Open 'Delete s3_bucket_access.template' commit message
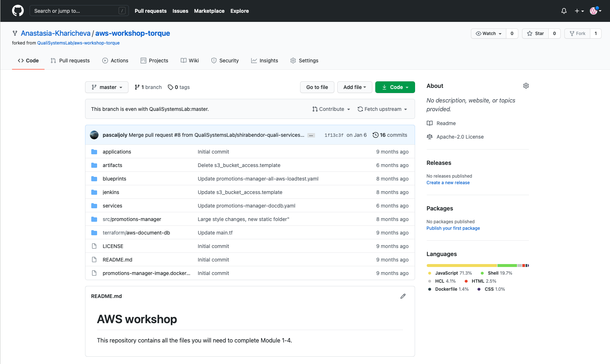Viewport: 610px width, 364px height. click(x=239, y=165)
